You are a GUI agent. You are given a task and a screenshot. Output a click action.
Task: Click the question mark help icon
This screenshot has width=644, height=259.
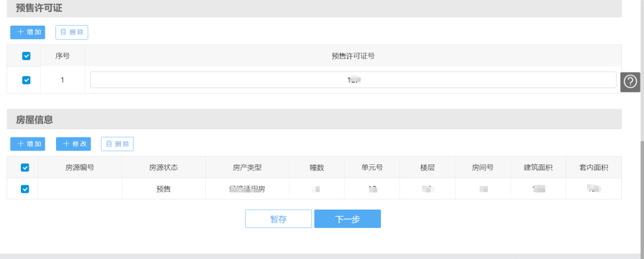pyautogui.click(x=630, y=82)
